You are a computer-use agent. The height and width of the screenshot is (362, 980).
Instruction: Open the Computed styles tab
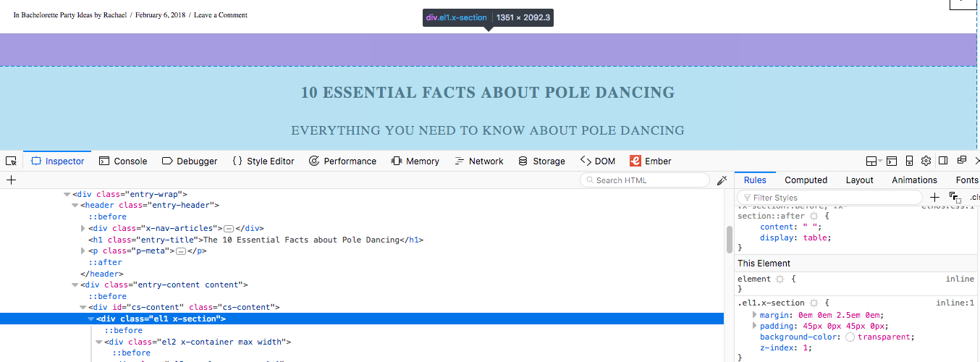pos(806,180)
